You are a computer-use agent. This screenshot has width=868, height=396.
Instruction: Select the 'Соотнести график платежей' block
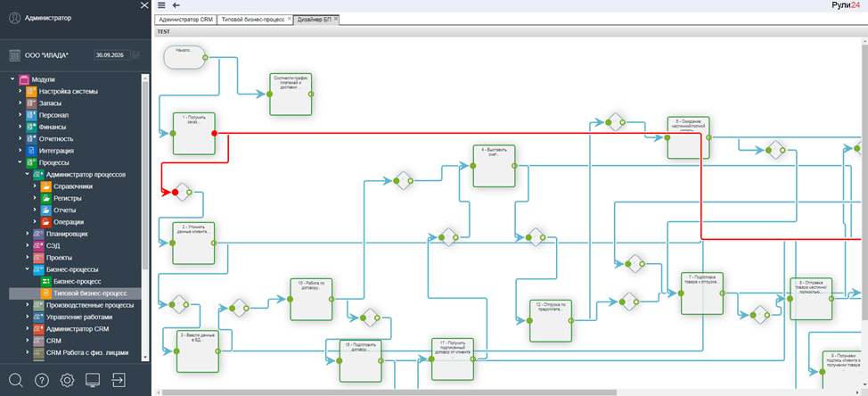click(291, 95)
